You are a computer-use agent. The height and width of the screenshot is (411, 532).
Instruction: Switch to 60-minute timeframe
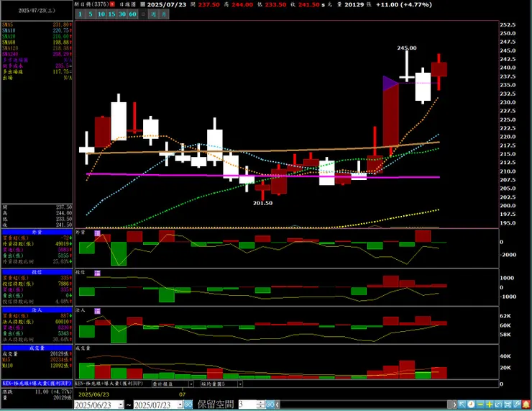point(133,14)
